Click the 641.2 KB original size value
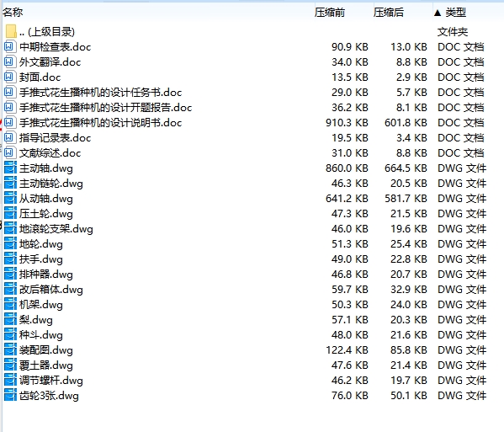 347,198
